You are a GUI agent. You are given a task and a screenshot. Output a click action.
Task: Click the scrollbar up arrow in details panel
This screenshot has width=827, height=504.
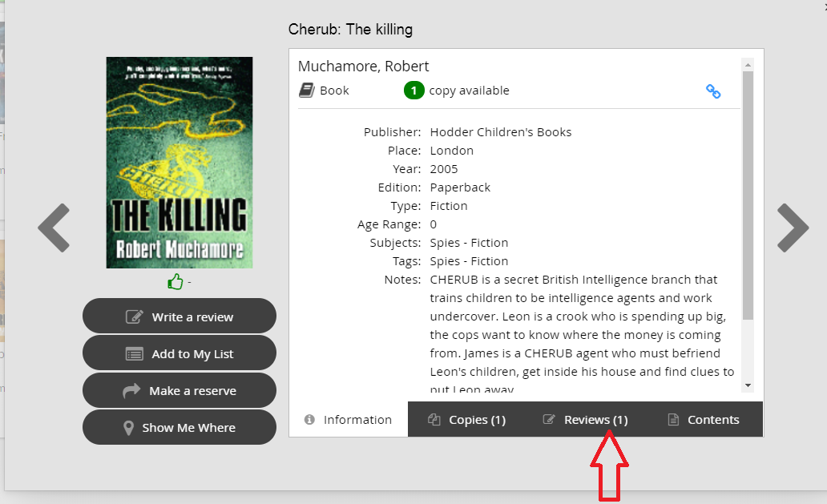coord(748,64)
